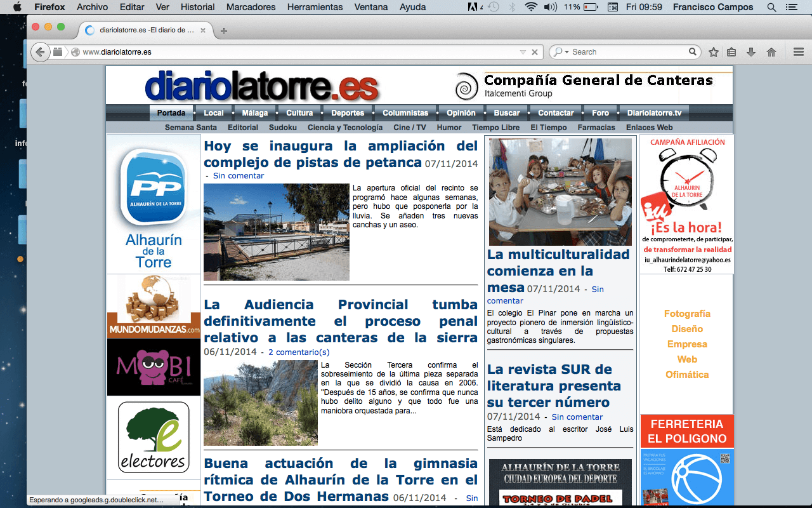This screenshot has height=508, width=812.
Task: Choose search engine dropdown in search bar
Action: coord(560,52)
